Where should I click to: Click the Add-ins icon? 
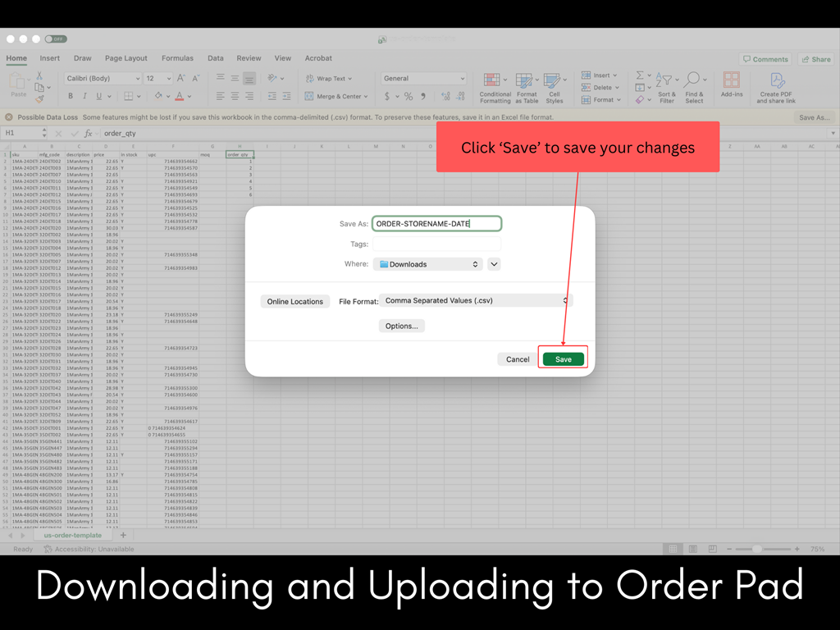731,80
